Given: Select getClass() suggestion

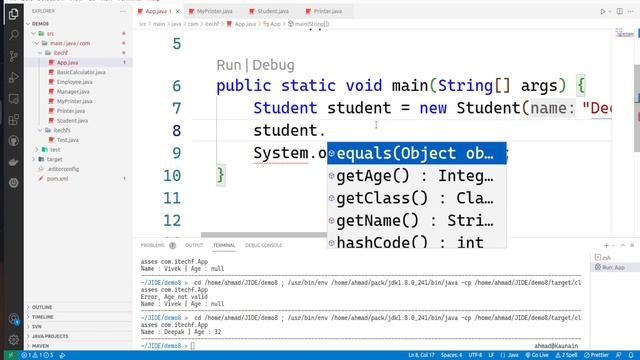Looking at the screenshot, I should point(417,198).
